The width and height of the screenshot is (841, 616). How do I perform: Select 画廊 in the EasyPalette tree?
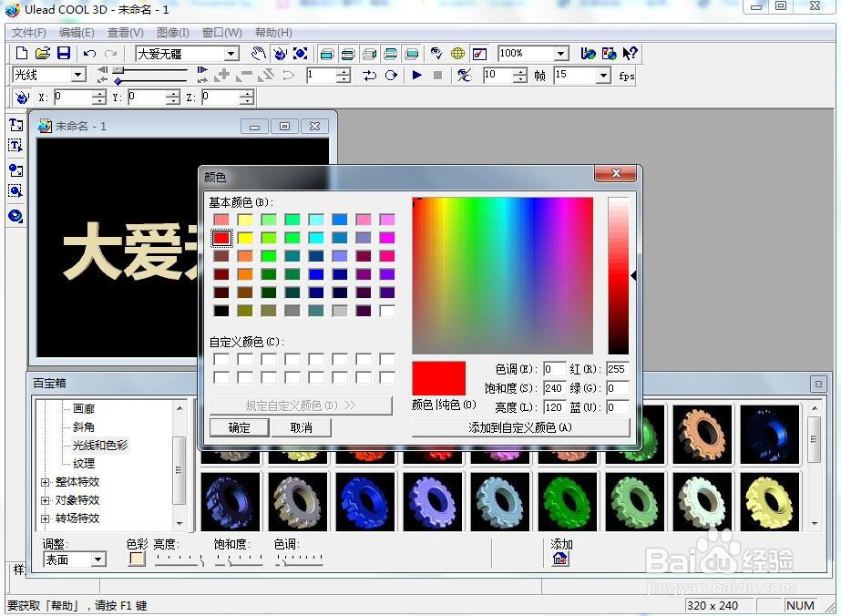pos(84,409)
